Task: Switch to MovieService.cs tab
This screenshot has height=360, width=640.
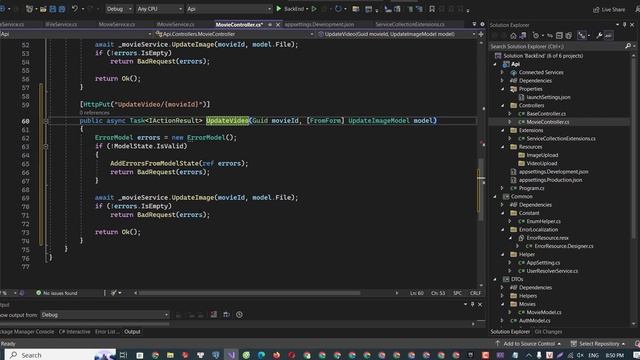Action: pos(117,24)
